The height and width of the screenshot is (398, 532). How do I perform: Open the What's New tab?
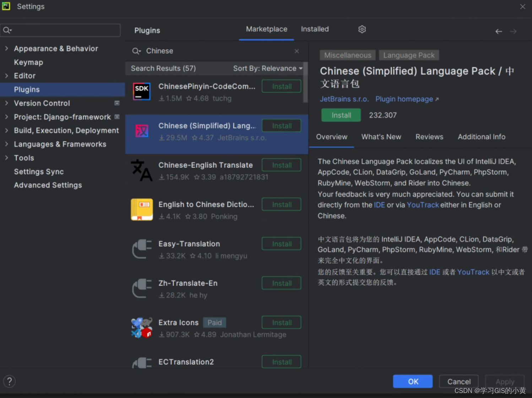point(381,137)
